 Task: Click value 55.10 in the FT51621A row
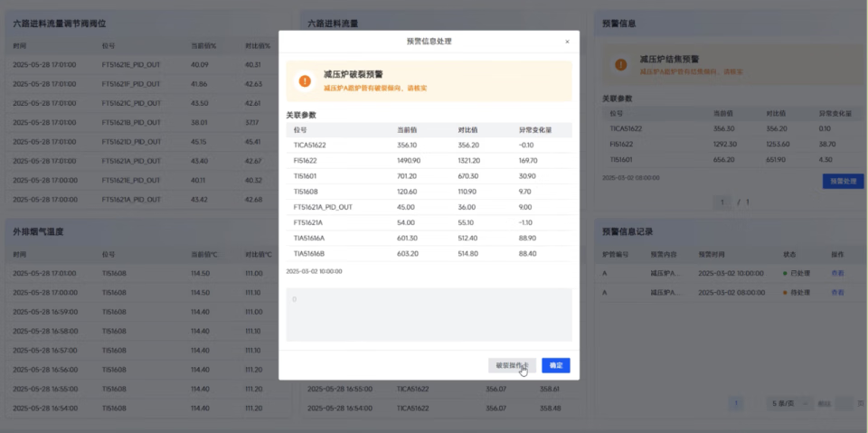tap(467, 222)
